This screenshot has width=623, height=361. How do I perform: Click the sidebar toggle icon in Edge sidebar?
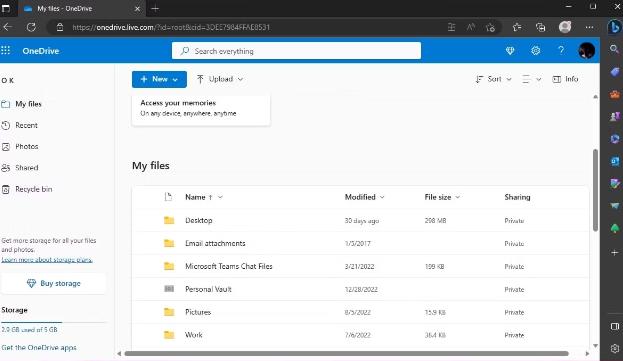[x=615, y=326]
